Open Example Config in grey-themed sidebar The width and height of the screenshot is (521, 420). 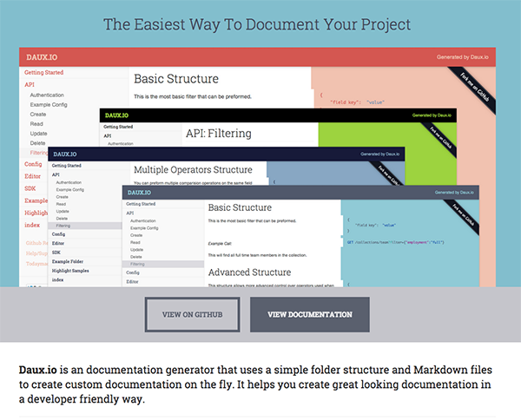(144, 228)
